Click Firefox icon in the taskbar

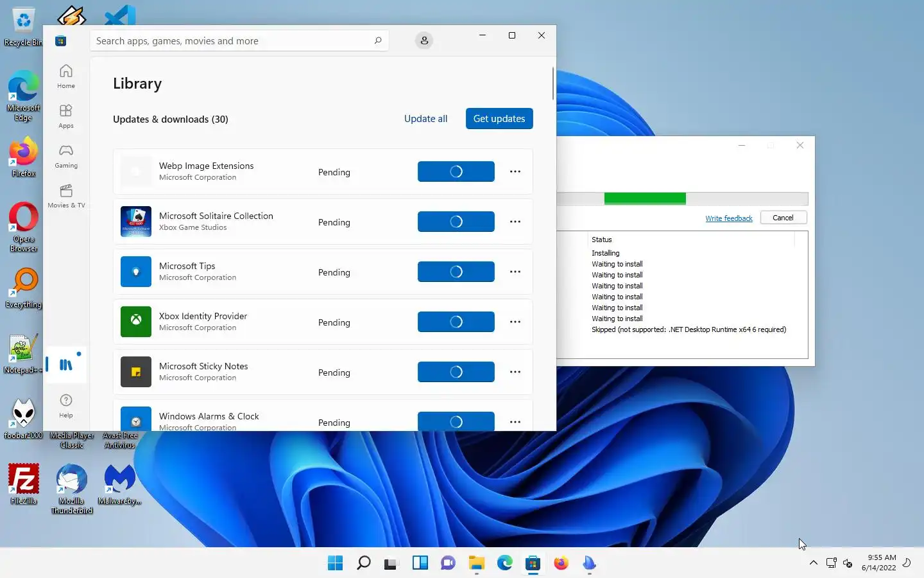click(x=561, y=563)
